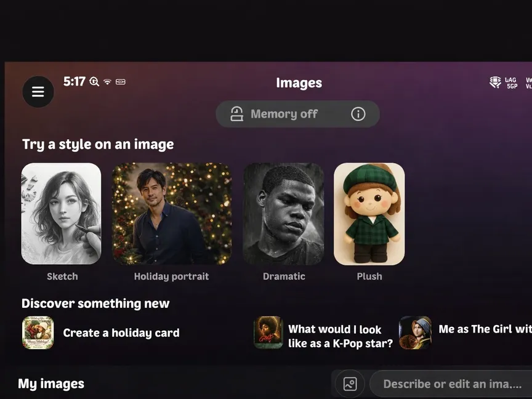Tap the K-Pop star suggestion icon
This screenshot has width=532, height=399.
coord(268,333)
